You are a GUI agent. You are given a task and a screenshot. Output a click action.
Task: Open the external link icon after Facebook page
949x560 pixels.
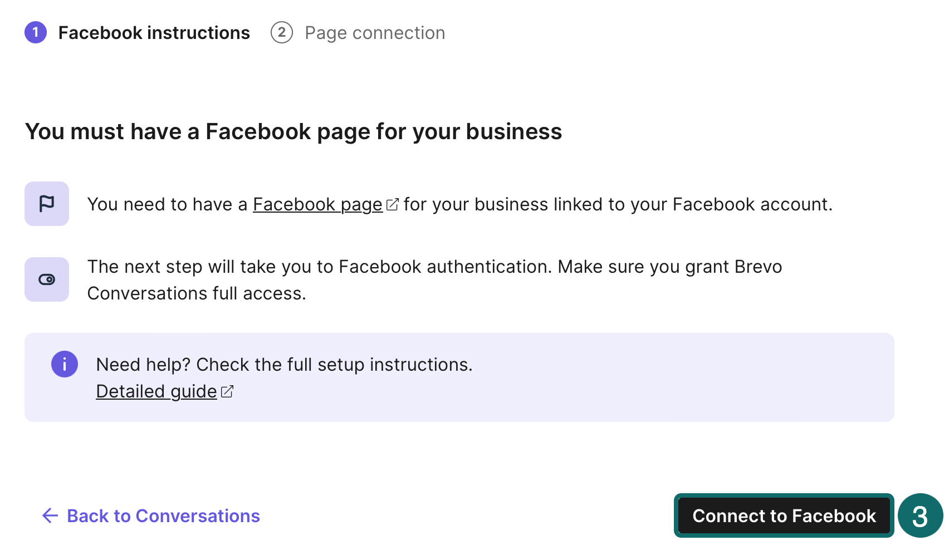click(x=393, y=204)
